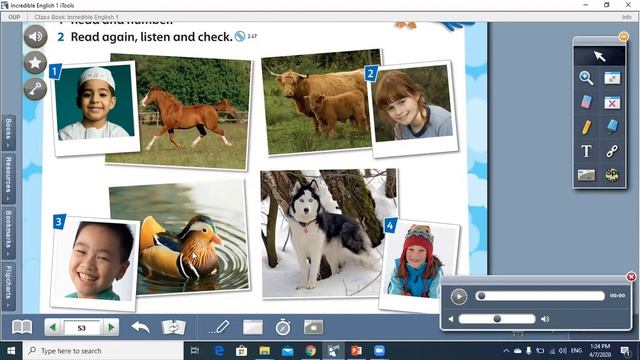Collapse the toolbox with the orange button

point(623,37)
